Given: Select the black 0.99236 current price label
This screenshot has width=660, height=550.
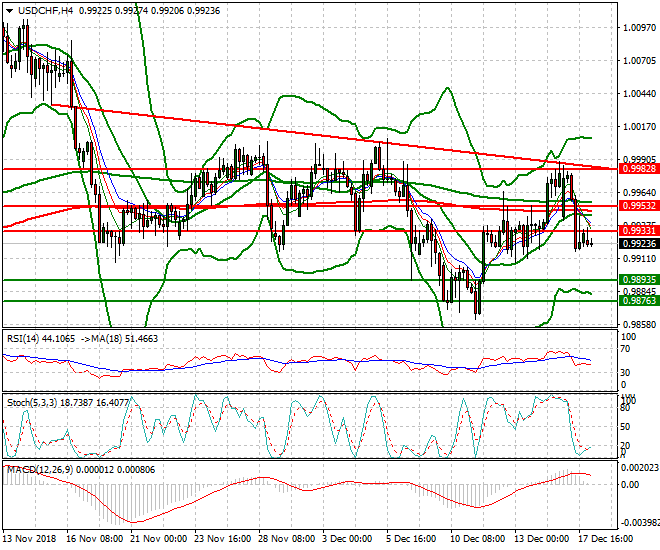Looking at the screenshot, I should (639, 244).
